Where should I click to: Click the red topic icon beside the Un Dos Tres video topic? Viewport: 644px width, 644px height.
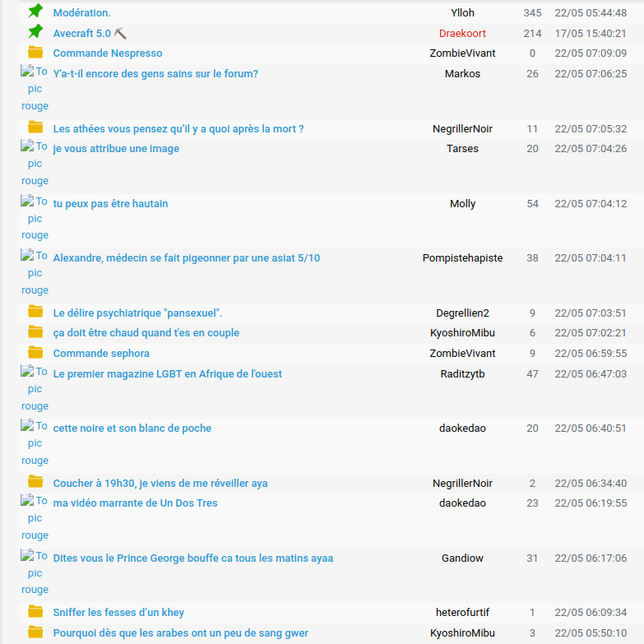coord(35,518)
